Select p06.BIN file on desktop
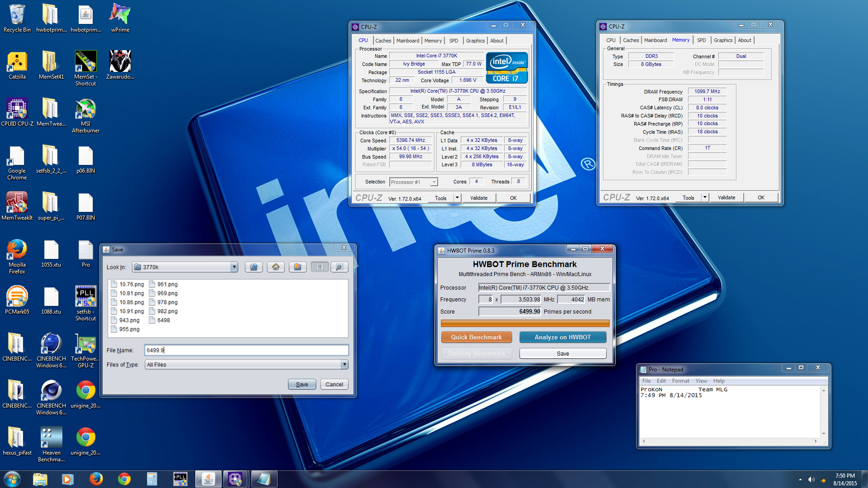This screenshot has height=488, width=868. tap(85, 159)
